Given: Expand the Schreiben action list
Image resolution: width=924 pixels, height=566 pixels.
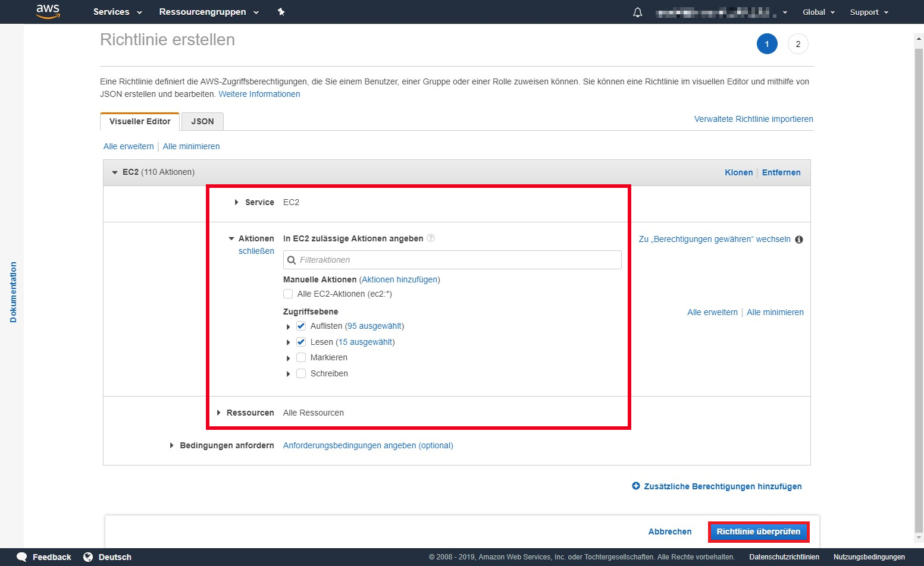Looking at the screenshot, I should [289, 374].
